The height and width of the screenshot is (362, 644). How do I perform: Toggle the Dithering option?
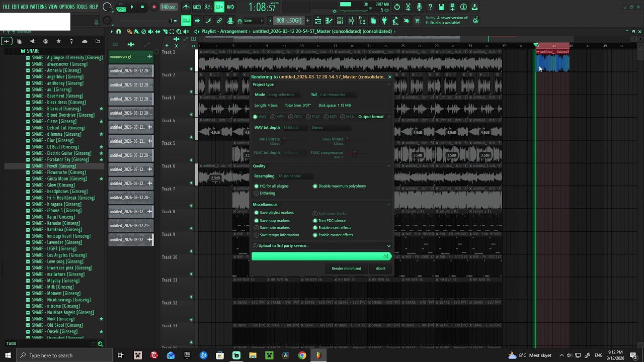coord(265,193)
